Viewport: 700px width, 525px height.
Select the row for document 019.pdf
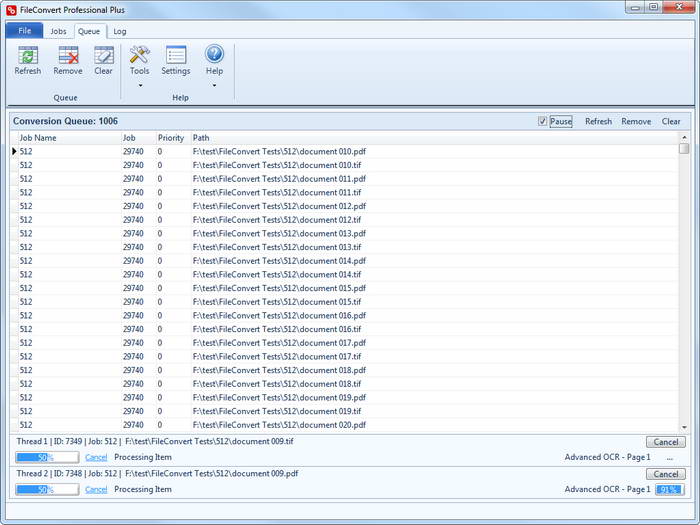click(x=344, y=397)
